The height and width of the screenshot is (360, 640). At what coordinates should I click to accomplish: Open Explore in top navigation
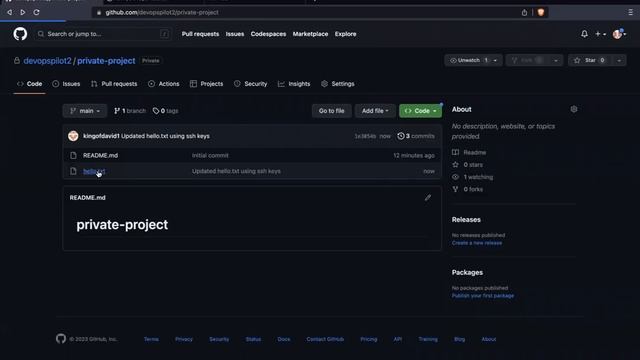345,34
